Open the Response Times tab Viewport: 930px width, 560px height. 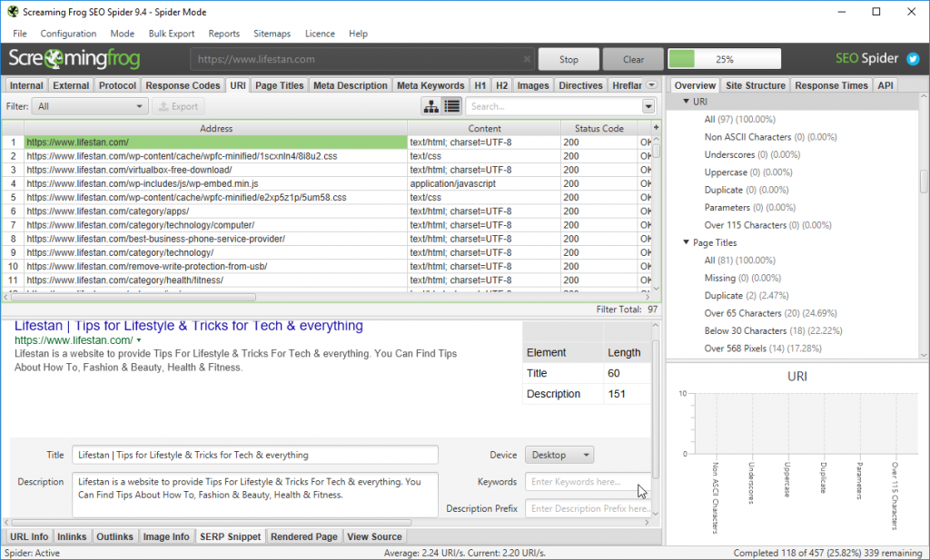tap(831, 85)
